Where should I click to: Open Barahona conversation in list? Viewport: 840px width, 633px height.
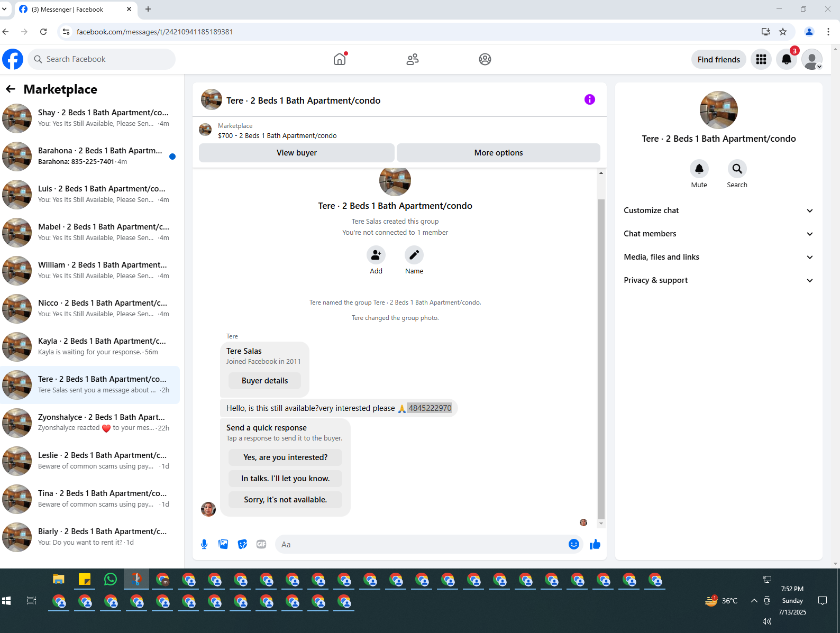[90, 157]
